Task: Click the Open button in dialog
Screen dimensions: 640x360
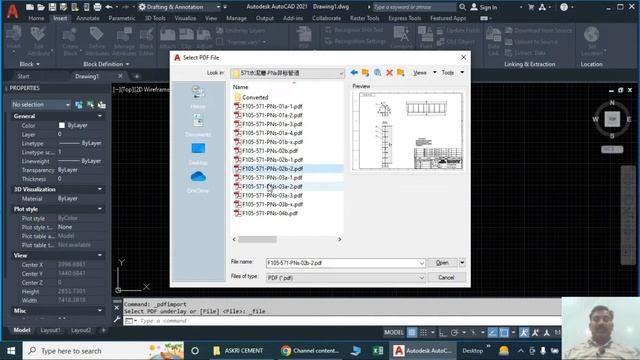Action: tap(442, 263)
